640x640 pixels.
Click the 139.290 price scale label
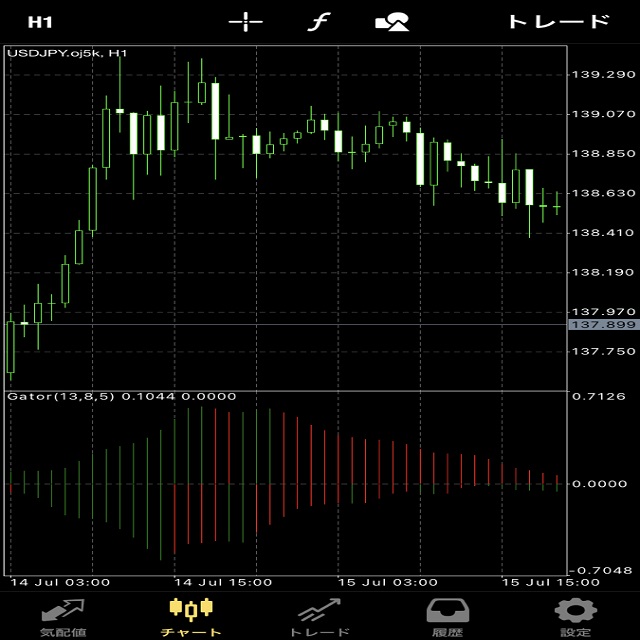603,75
